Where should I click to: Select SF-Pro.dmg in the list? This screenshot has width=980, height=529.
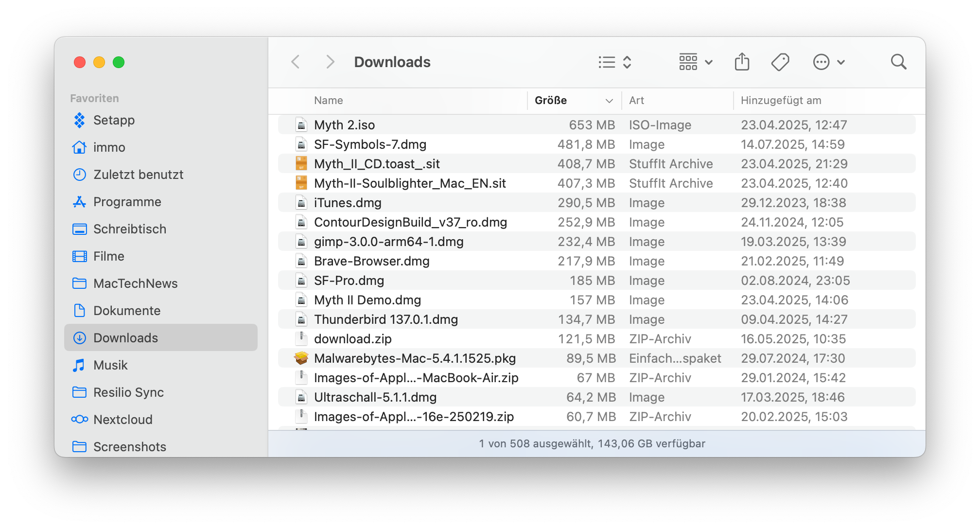(x=597, y=281)
